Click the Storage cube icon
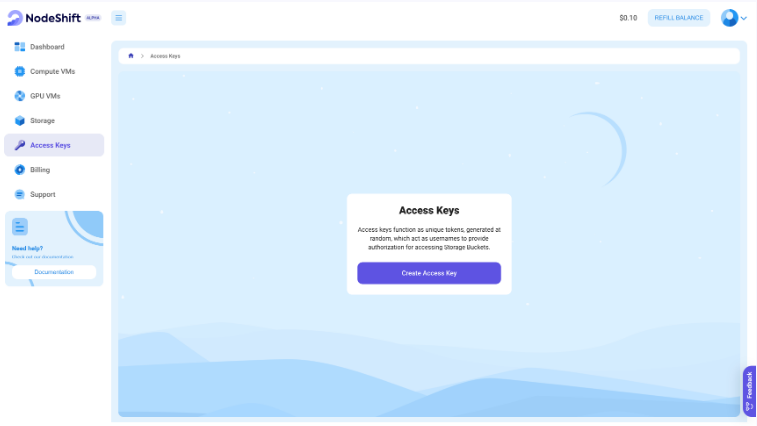Viewport: 757px width, 426px height. tap(20, 120)
